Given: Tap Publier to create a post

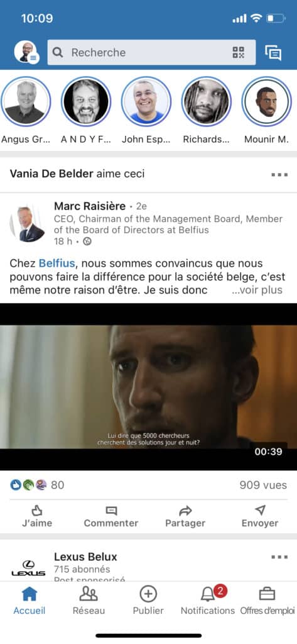Looking at the screenshot, I should (x=148, y=601).
